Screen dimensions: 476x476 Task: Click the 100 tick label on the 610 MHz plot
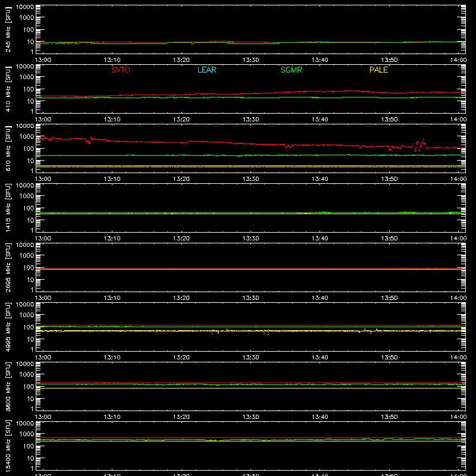click(29, 148)
